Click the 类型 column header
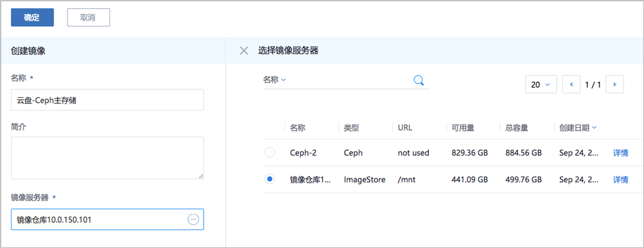This screenshot has width=644, height=248. (352, 128)
